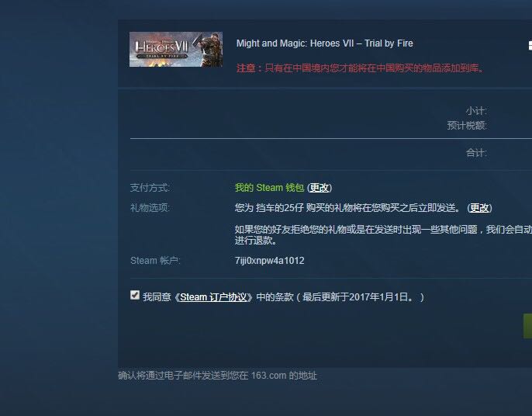Select the 我的 Steam 钱包 payment text
This screenshot has width=532, height=416.
tap(269, 188)
